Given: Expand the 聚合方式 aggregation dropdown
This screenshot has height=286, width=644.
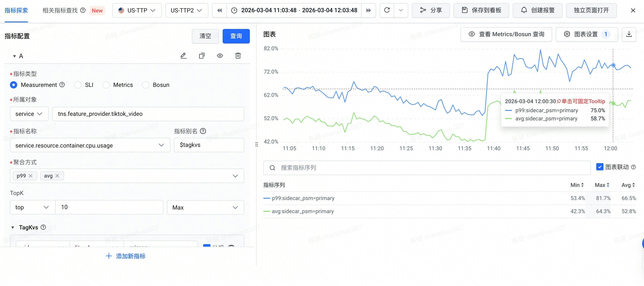Looking at the screenshot, I should pyautogui.click(x=234, y=176).
